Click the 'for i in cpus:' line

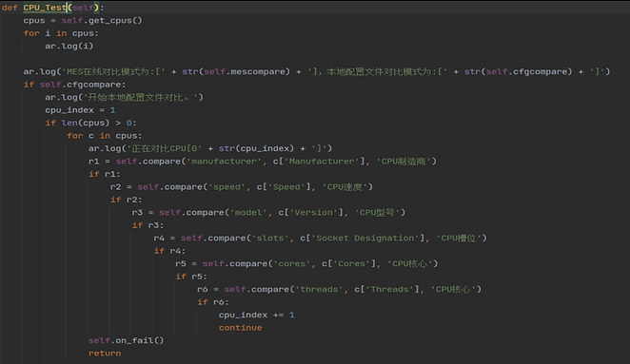click(61, 33)
